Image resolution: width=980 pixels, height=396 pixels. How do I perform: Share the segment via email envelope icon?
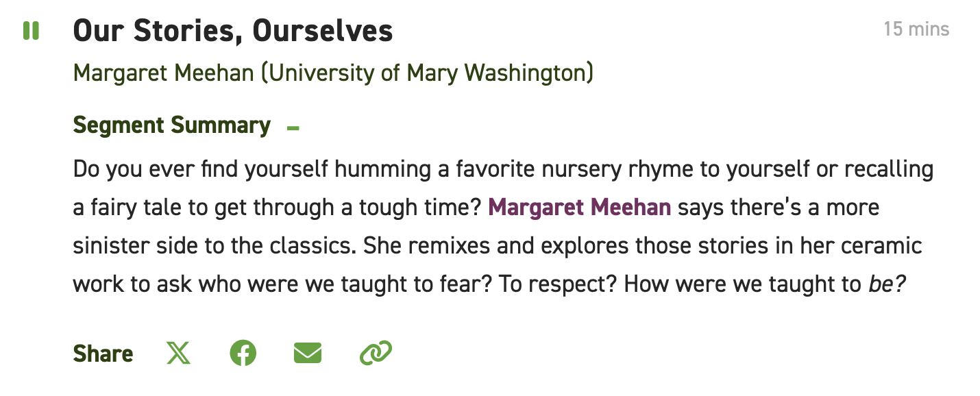pos(307,354)
